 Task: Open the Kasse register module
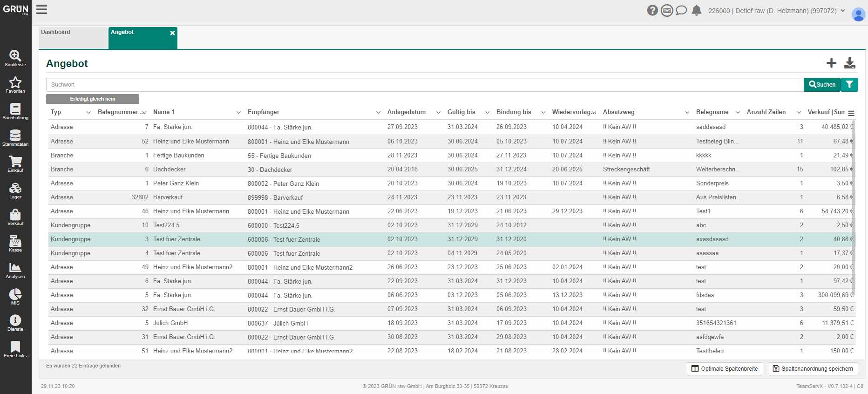(15, 244)
